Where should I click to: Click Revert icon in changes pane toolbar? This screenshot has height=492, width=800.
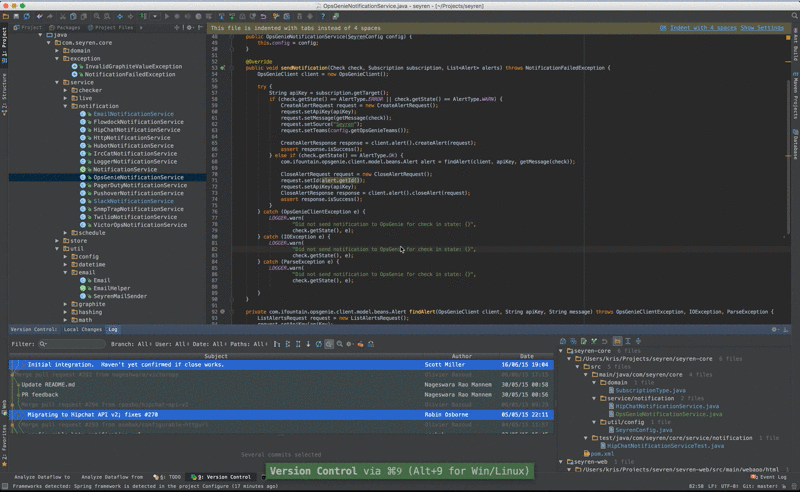[605, 341]
